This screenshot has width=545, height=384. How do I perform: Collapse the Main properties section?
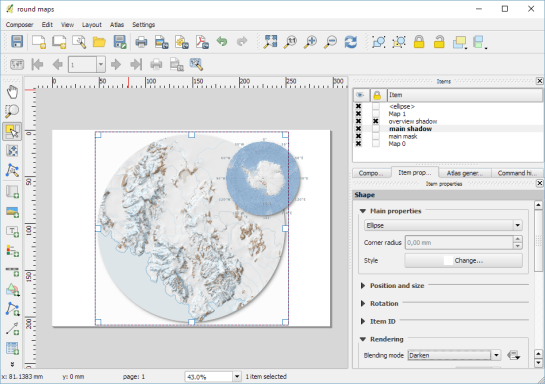[363, 211]
